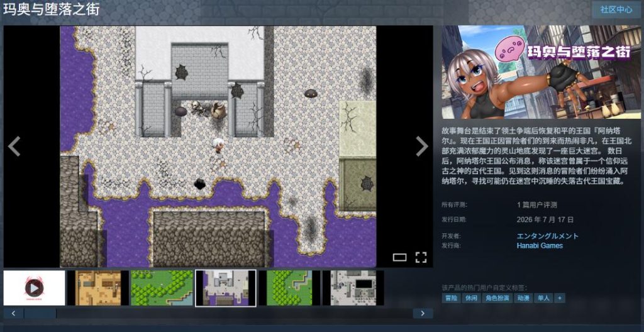
Task: Select the 冒险 tag
Action: (x=451, y=298)
